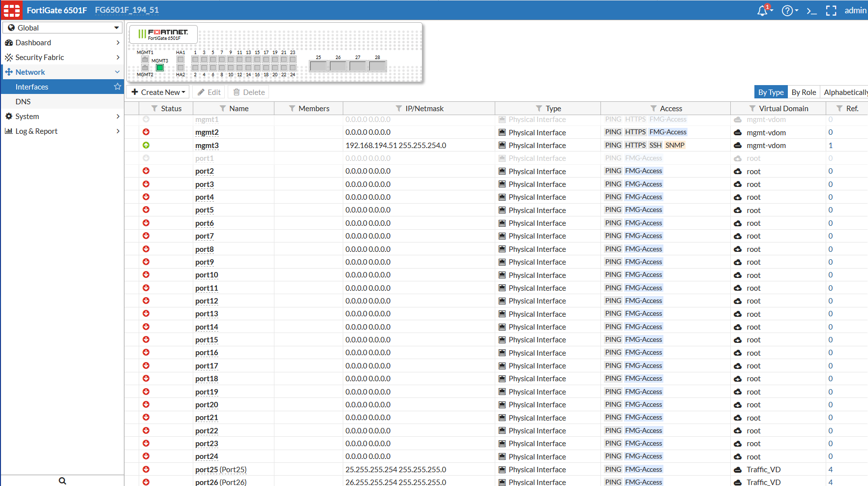This screenshot has height=486, width=868.
Task: Click the filter icon on Name column
Action: click(x=223, y=108)
